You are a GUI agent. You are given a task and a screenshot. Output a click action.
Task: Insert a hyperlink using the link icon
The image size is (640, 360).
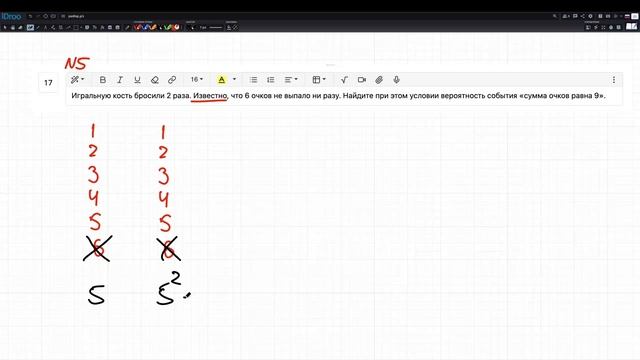172,80
